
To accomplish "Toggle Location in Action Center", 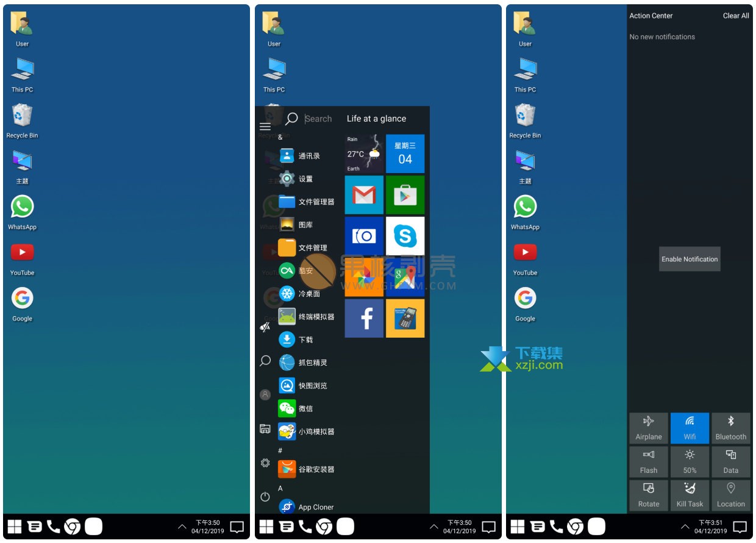I will (x=730, y=495).
